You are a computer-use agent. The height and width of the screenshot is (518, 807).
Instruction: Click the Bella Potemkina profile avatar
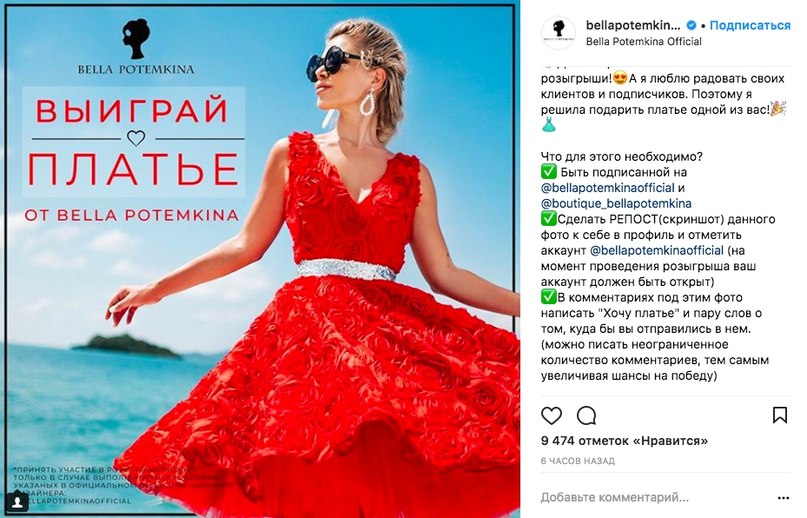[558, 32]
